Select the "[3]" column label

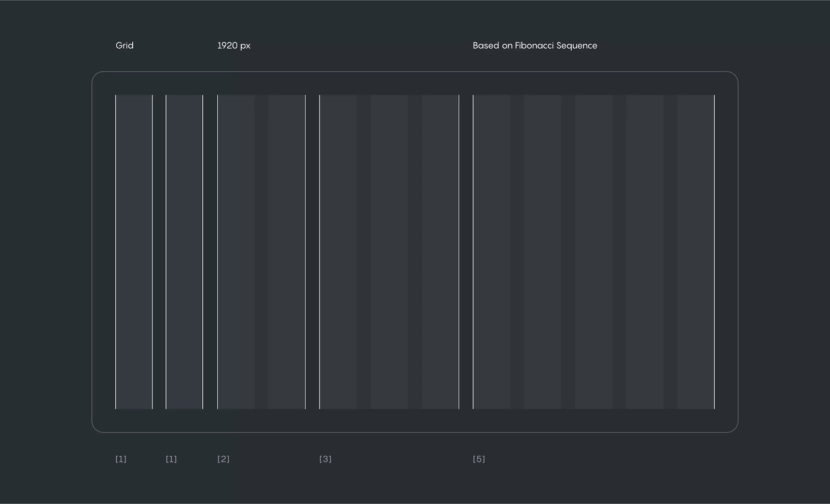coord(325,459)
